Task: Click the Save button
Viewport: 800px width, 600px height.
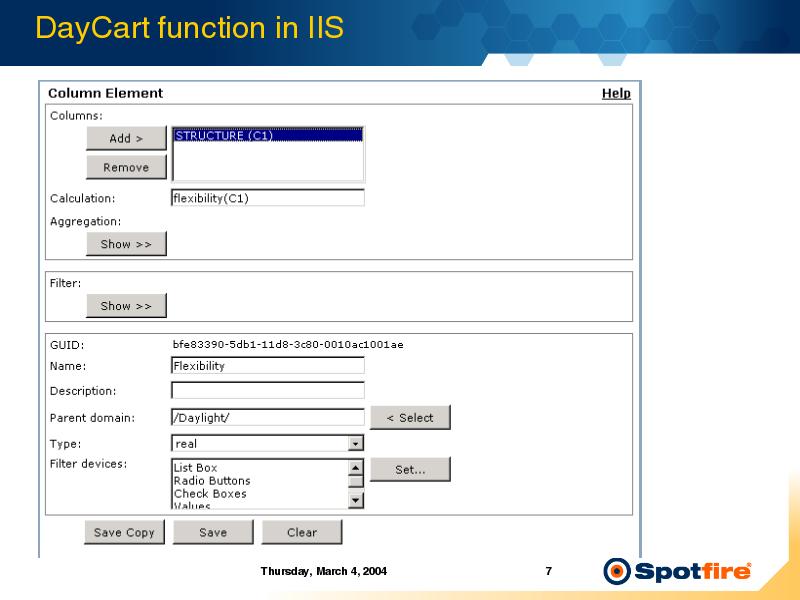Action: [x=213, y=532]
